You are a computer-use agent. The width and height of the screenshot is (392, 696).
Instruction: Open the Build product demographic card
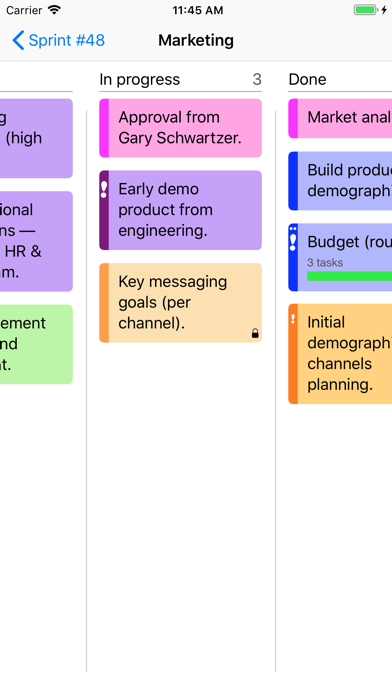click(x=340, y=181)
